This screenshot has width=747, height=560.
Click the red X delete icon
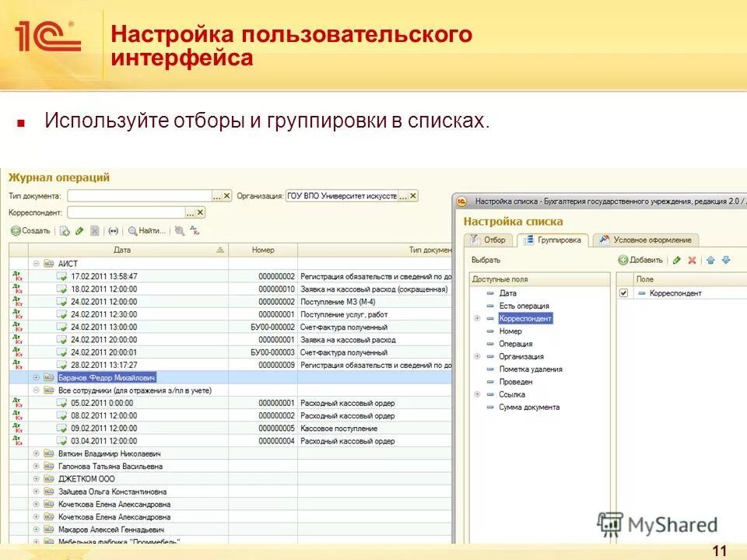pyautogui.click(x=692, y=261)
